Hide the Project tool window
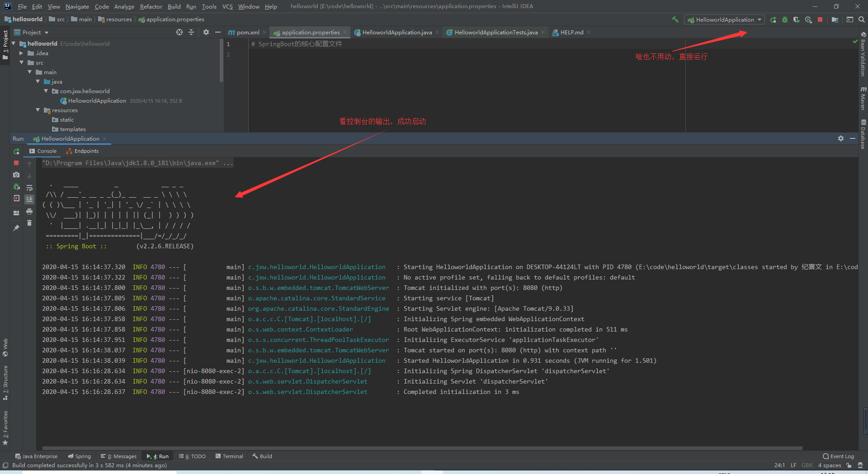The width and height of the screenshot is (868, 474). pyautogui.click(x=218, y=32)
